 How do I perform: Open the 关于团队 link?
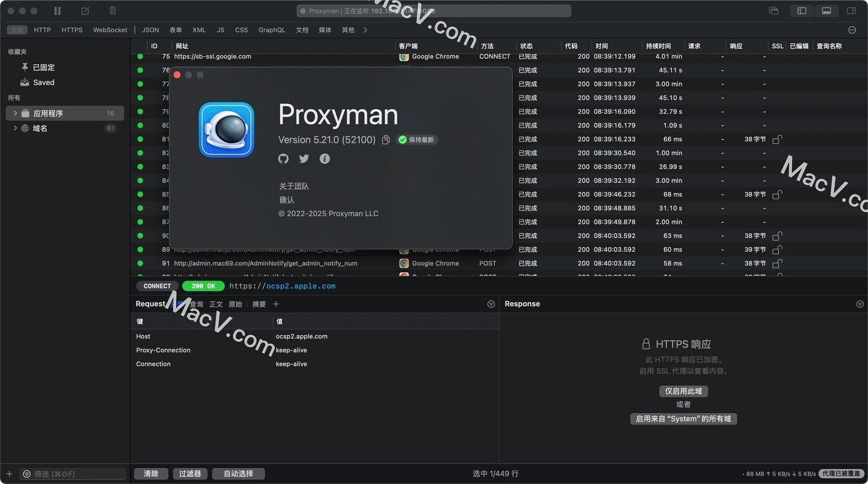coord(294,186)
